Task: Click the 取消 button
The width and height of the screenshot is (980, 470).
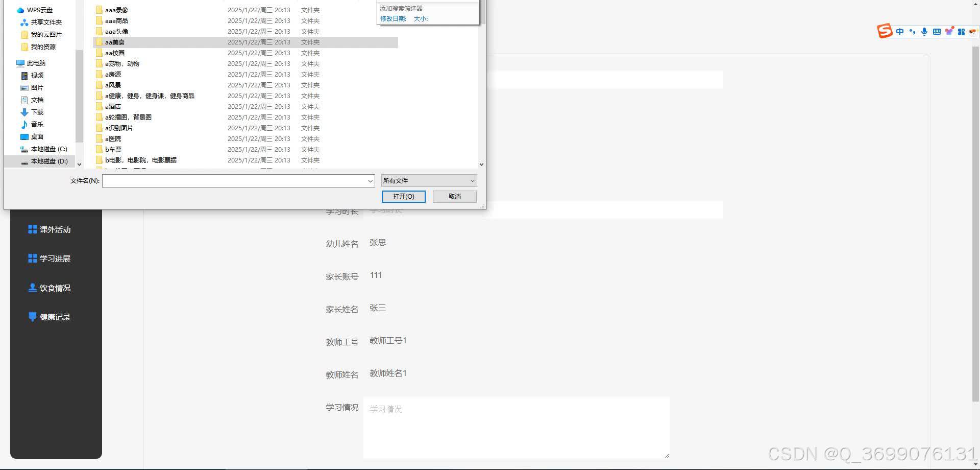Action: point(455,197)
